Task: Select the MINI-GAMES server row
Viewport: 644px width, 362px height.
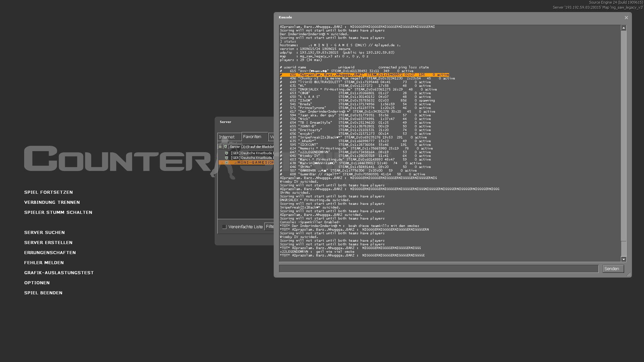Action: pyautogui.click(x=247, y=163)
